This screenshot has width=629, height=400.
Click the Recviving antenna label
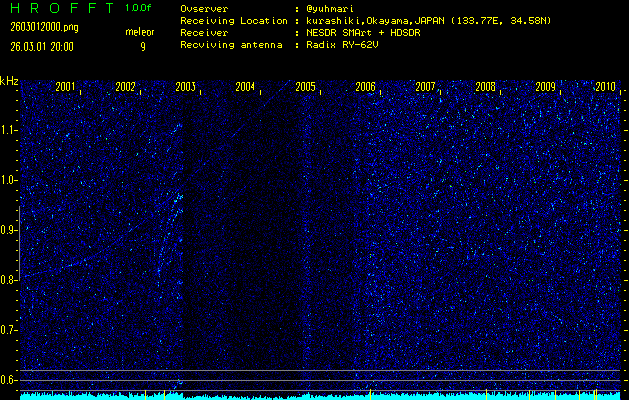tap(231, 45)
